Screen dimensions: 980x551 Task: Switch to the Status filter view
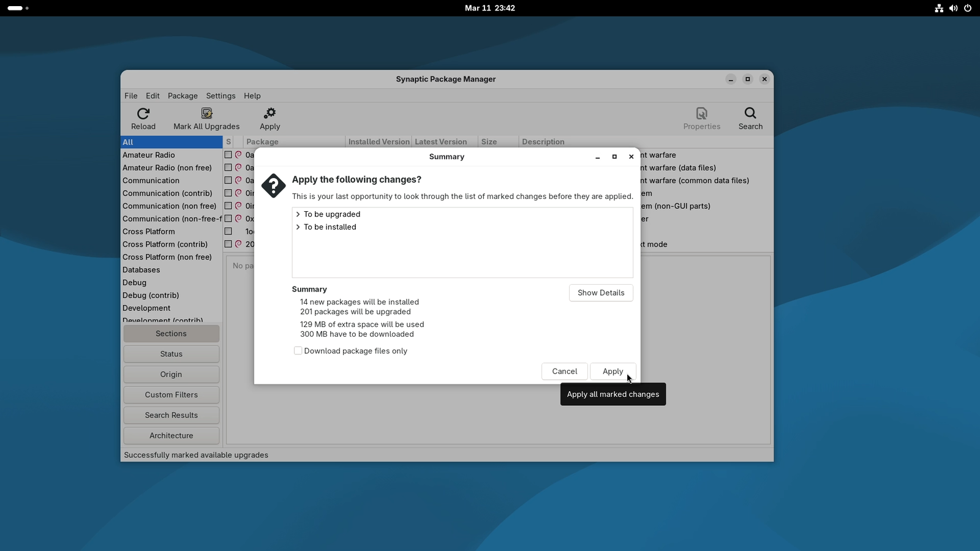click(x=171, y=353)
